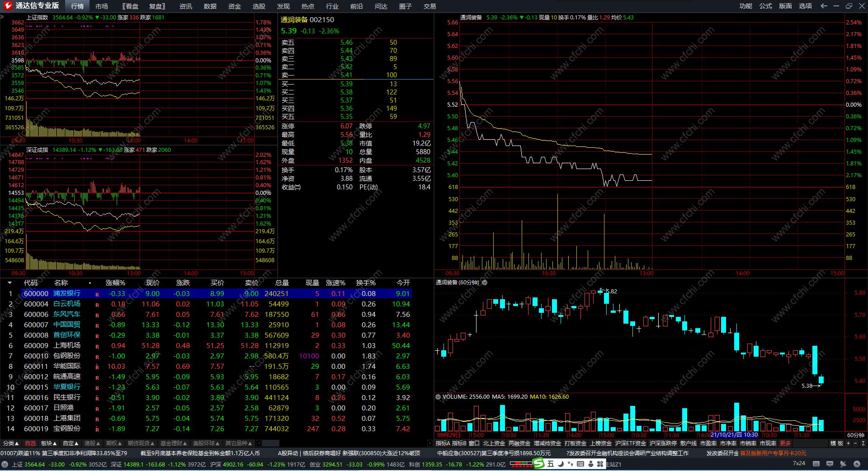Screen dimensions: 868x471
Task: Toggle the Sogou moon mode icon
Action: (x=561, y=464)
